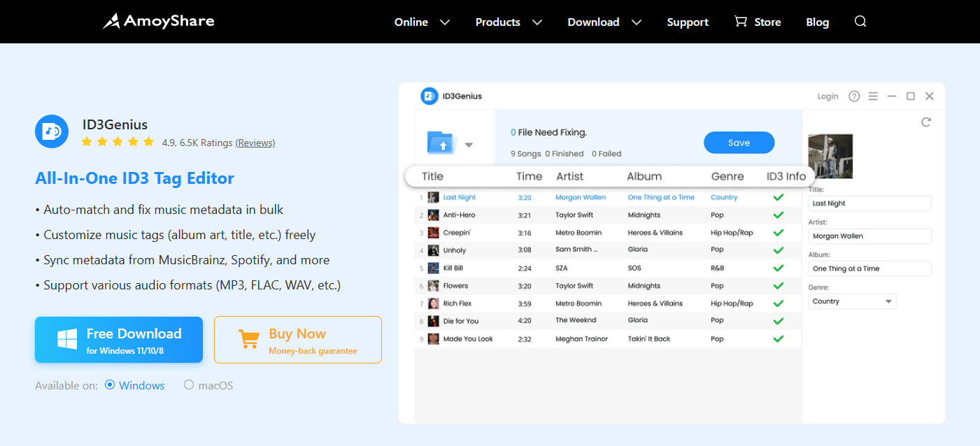Click the 0 Failed counter
Image resolution: width=980 pixels, height=446 pixels.
coord(606,154)
